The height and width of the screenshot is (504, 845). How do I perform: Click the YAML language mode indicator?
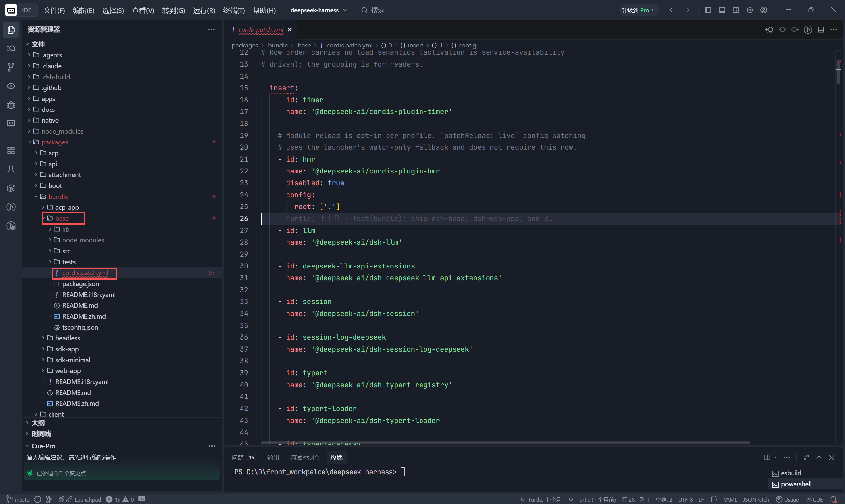click(730, 499)
